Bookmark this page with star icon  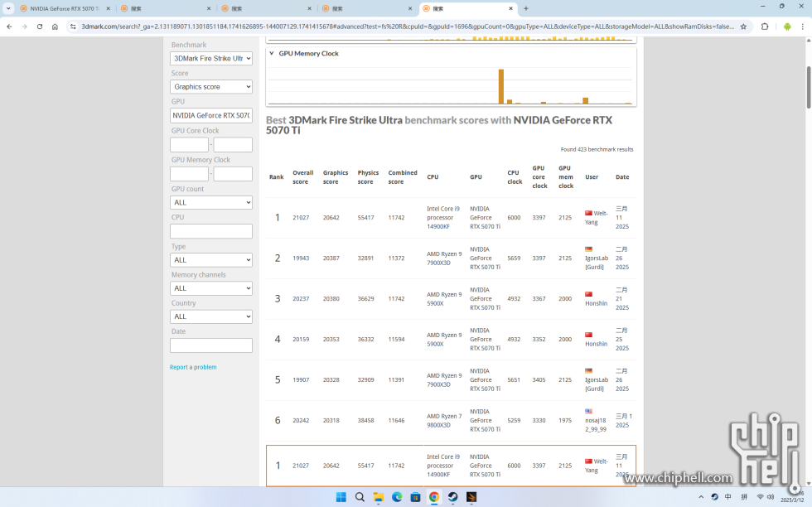tap(743, 27)
